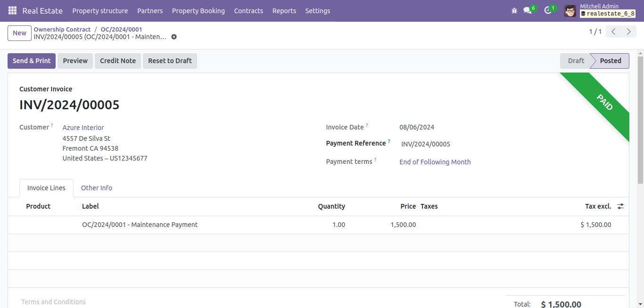Click Terms and Conditions field
The image size is (644, 308).
tap(54, 302)
